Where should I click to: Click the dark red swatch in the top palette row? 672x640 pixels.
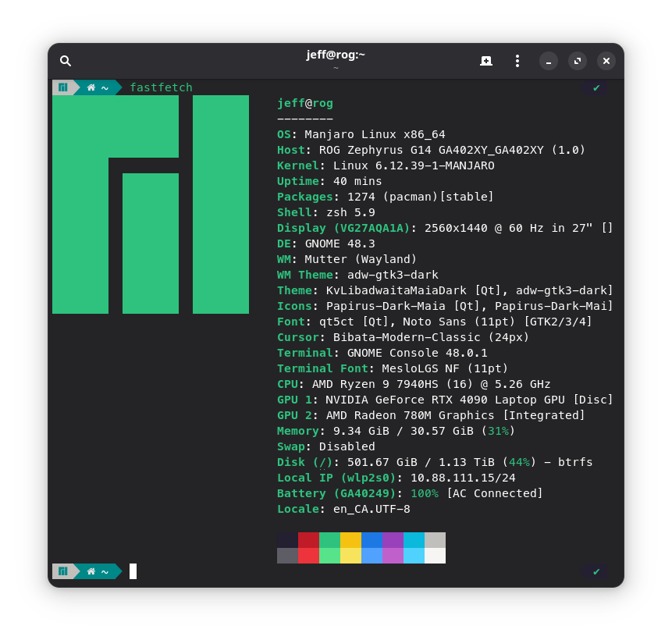coord(308,540)
